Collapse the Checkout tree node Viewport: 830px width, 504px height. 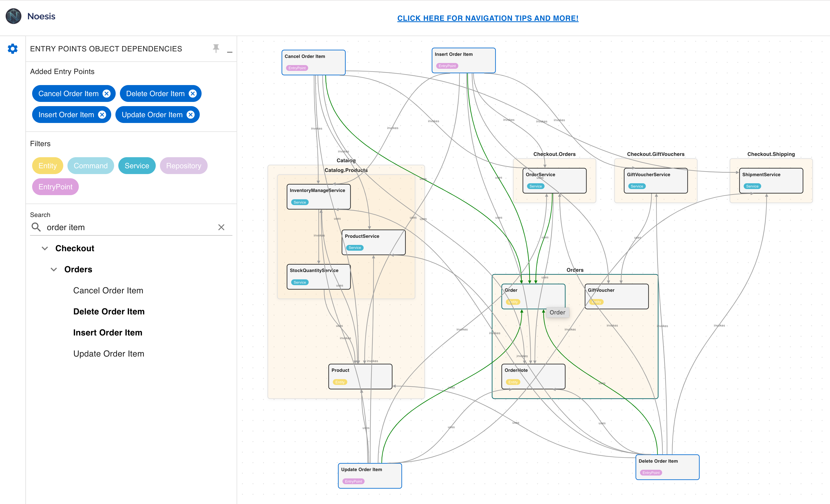[45, 249]
